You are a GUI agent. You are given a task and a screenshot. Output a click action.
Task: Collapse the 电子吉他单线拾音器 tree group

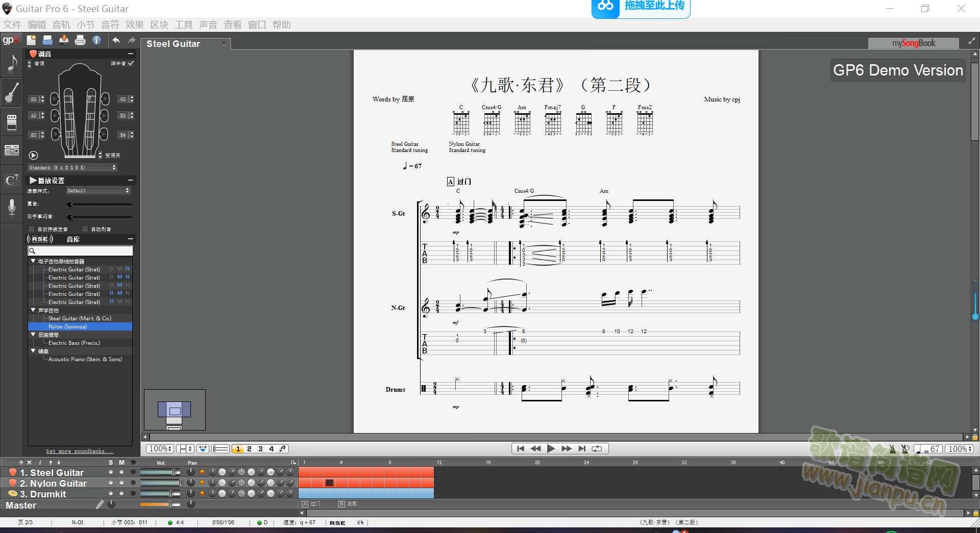pos(33,261)
